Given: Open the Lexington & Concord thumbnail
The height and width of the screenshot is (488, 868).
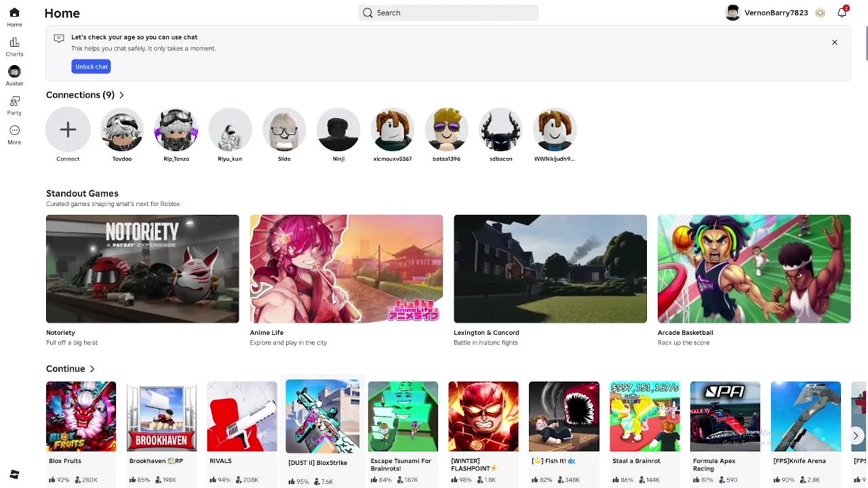Looking at the screenshot, I should pos(550,269).
